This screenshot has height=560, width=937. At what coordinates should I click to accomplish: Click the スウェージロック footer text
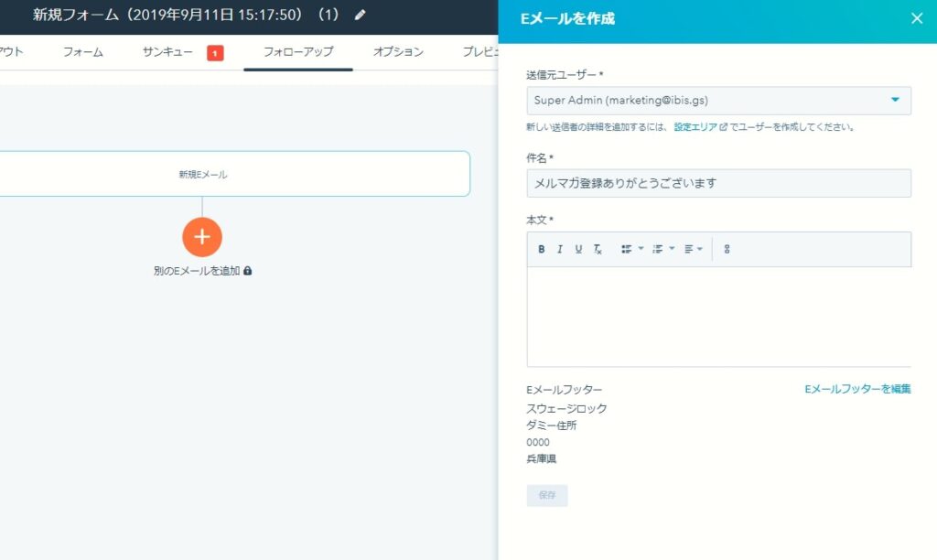[x=566, y=409]
